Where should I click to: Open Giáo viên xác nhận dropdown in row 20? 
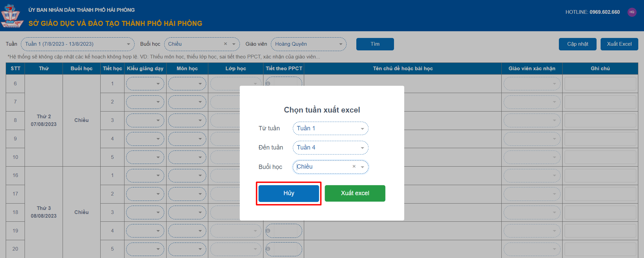point(532,249)
